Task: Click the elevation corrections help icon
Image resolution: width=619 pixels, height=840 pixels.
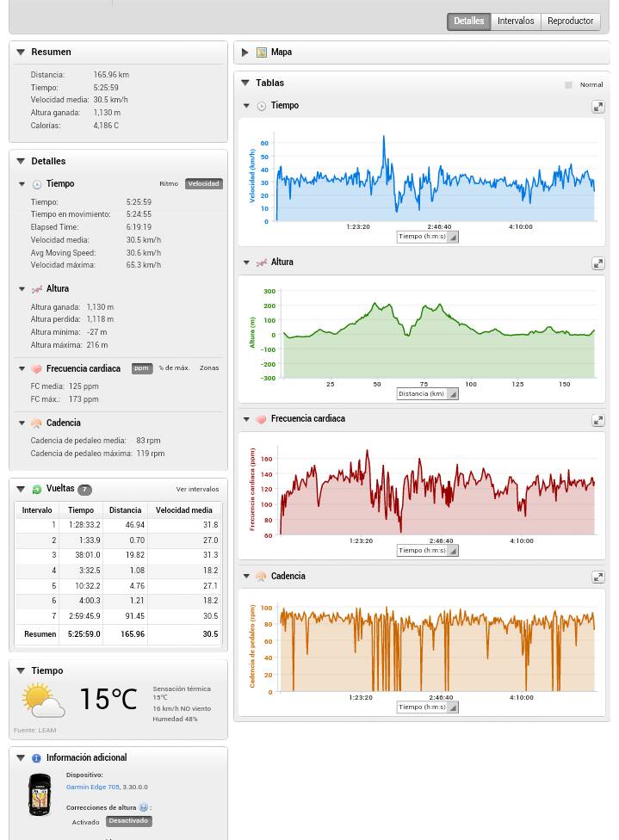Action: [144, 807]
